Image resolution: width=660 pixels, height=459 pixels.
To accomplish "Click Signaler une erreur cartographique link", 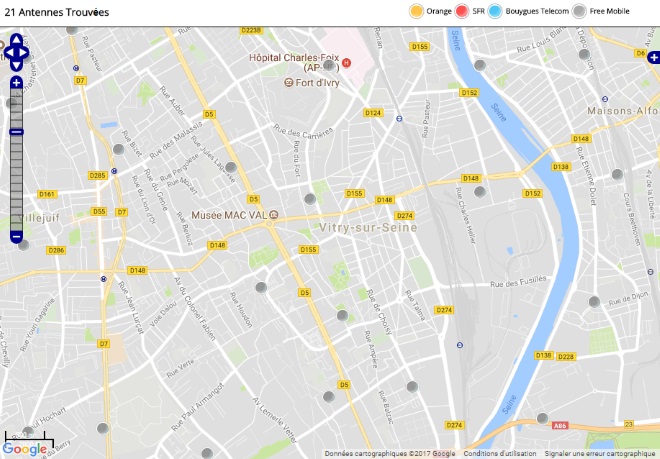I will tap(600, 454).
